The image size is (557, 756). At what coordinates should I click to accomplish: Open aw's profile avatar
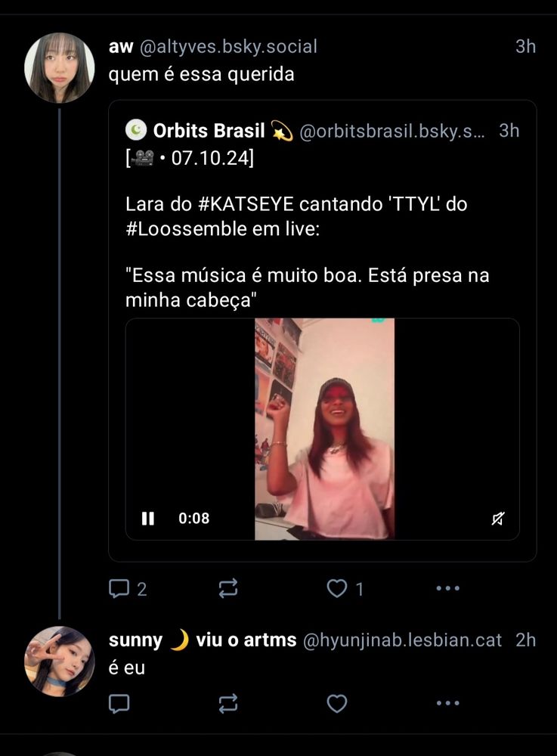click(x=59, y=68)
